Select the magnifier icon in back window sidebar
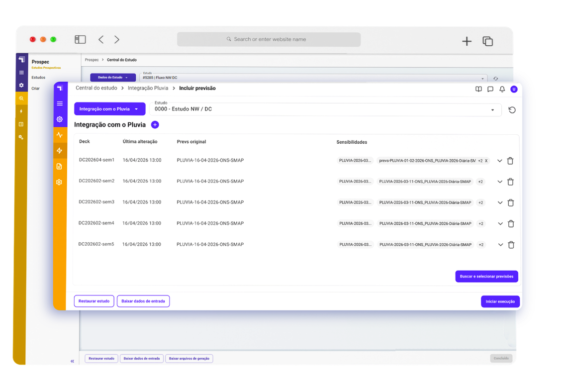Image resolution: width=562 pixels, height=392 pixels. click(21, 98)
